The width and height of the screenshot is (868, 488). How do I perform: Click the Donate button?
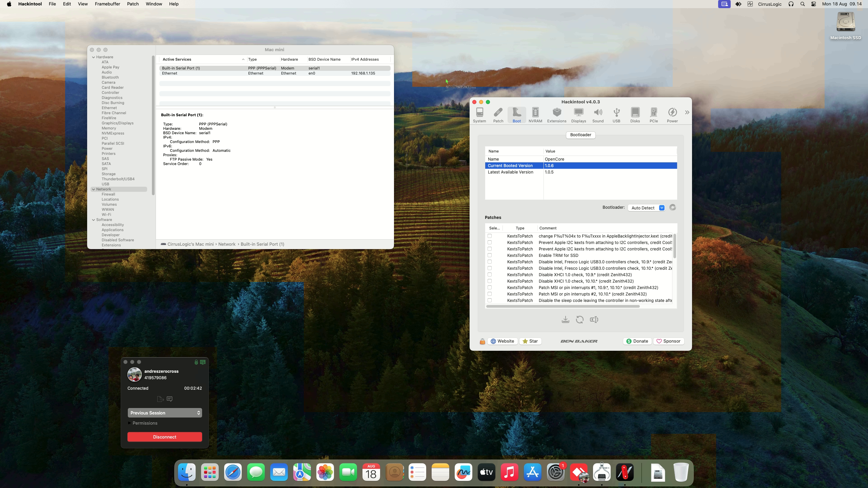click(x=637, y=341)
